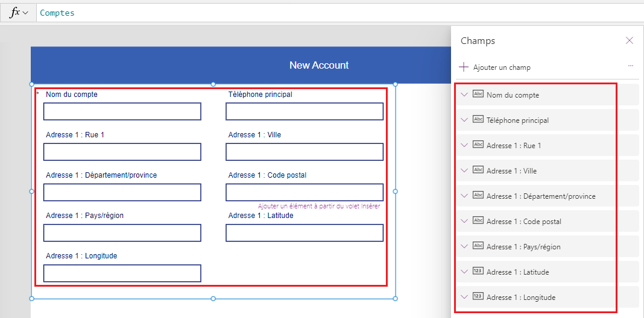Click the Abc icon beside Adresse 1 : Ville
The image size is (644, 318).
tap(478, 169)
